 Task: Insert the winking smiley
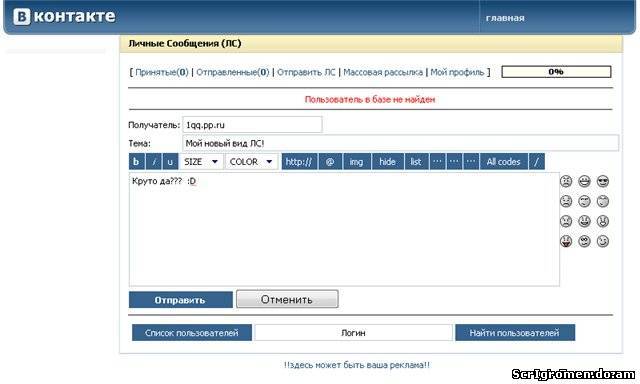[603, 241]
